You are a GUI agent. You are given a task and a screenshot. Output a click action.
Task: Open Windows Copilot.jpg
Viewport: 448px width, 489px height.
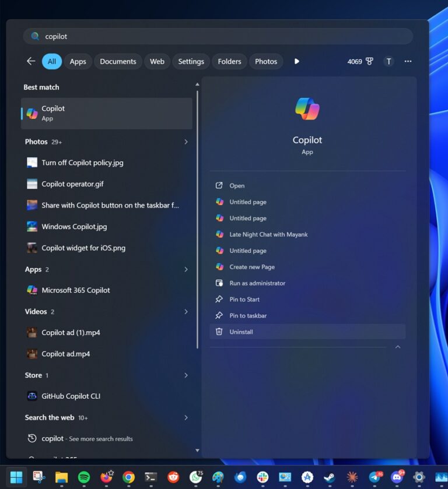(x=107, y=226)
